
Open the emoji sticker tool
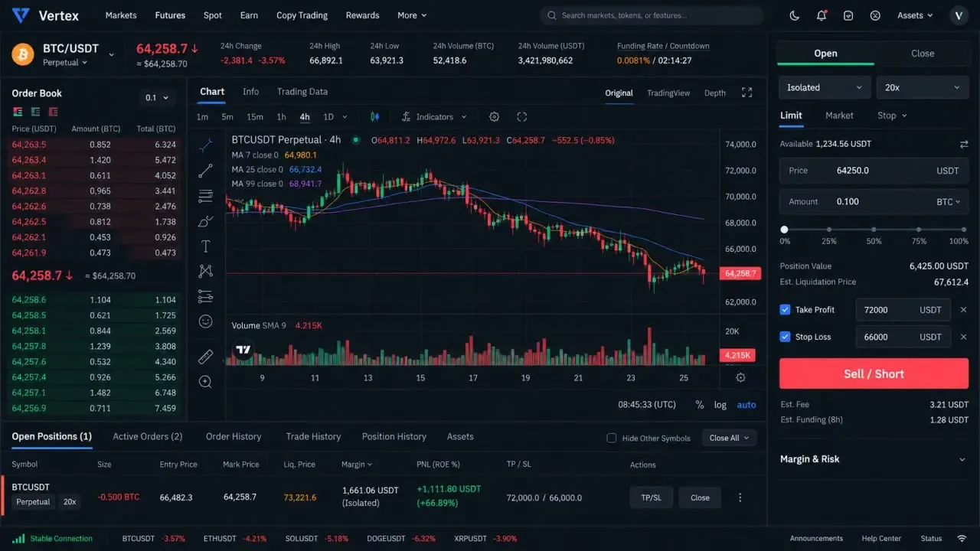point(205,321)
